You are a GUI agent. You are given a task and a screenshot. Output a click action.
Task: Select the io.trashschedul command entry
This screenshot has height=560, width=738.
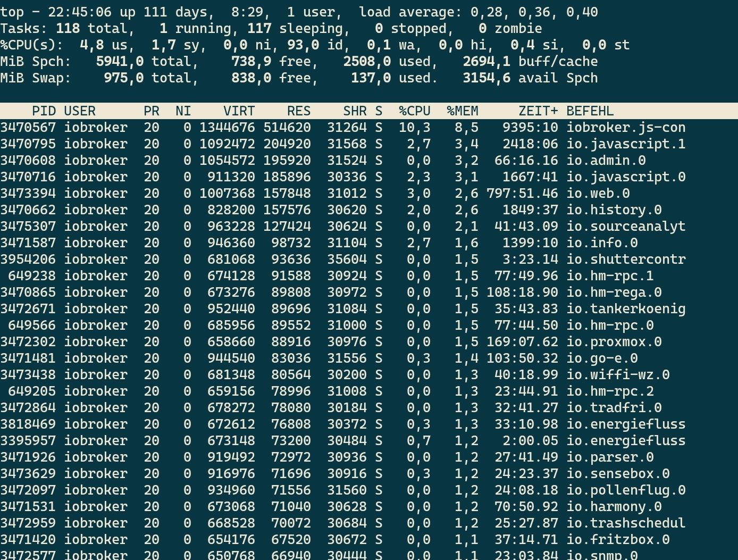626,523
